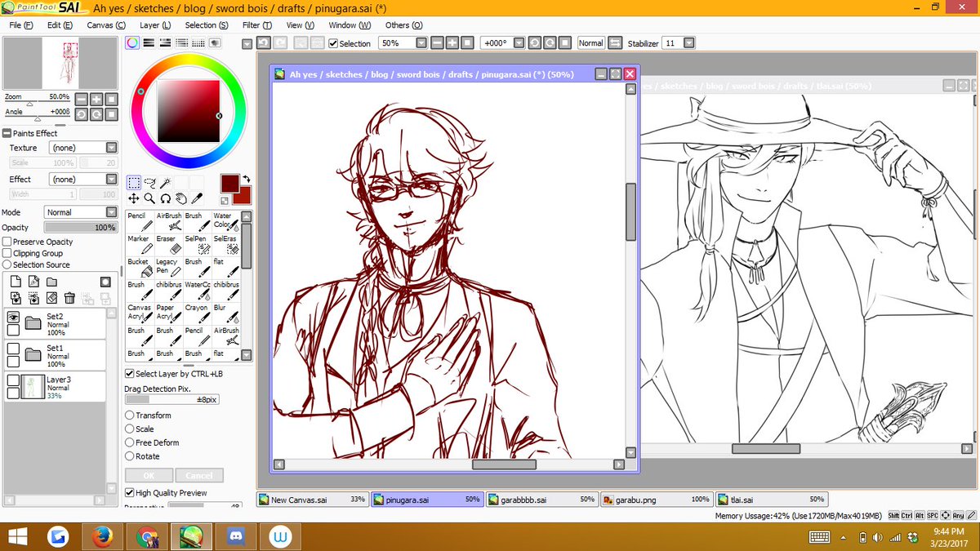Expand the Texture dropdown
980x551 pixels.
pos(83,148)
